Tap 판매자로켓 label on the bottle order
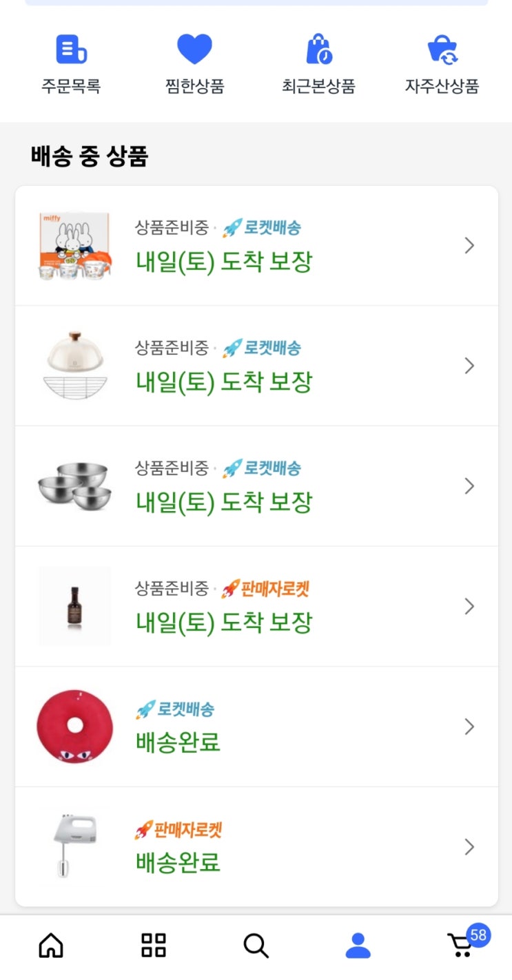The width and height of the screenshot is (512, 980). [265, 589]
